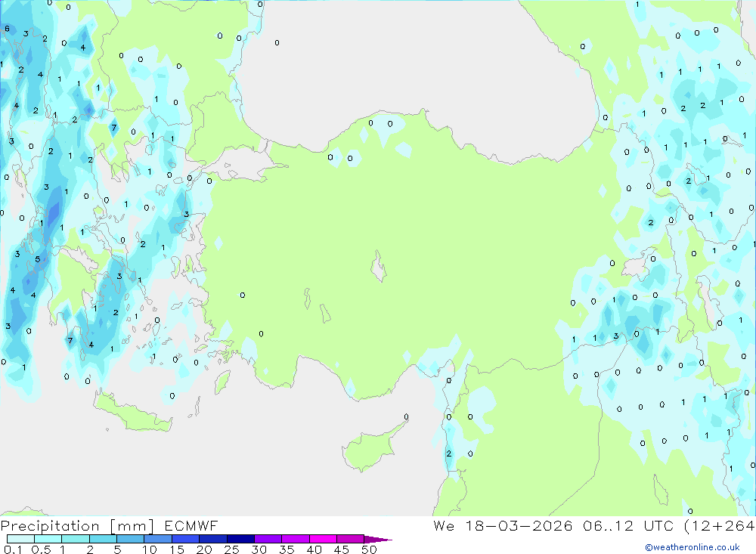This screenshot has width=756, height=554.
Task: Pick the 1–2 mm legend color swatch
Action: [x=75, y=539]
